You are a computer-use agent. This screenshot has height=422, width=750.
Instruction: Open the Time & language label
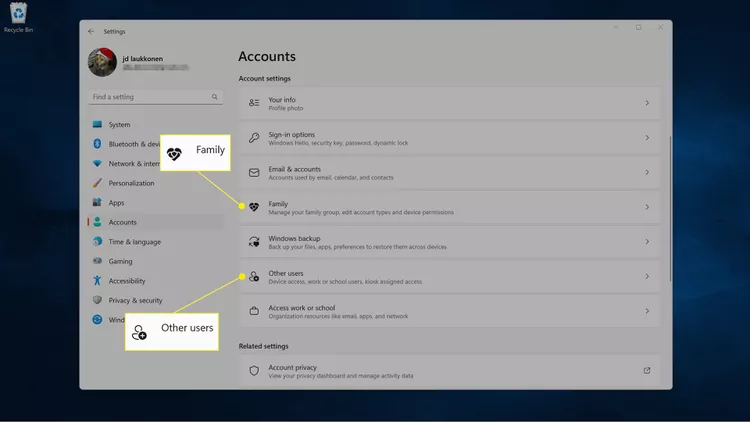coord(135,242)
